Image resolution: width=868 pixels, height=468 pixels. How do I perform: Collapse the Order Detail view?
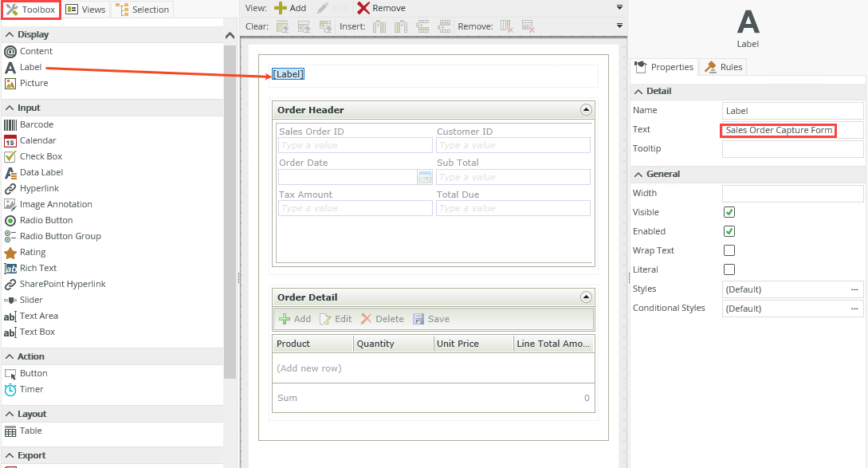pos(586,297)
